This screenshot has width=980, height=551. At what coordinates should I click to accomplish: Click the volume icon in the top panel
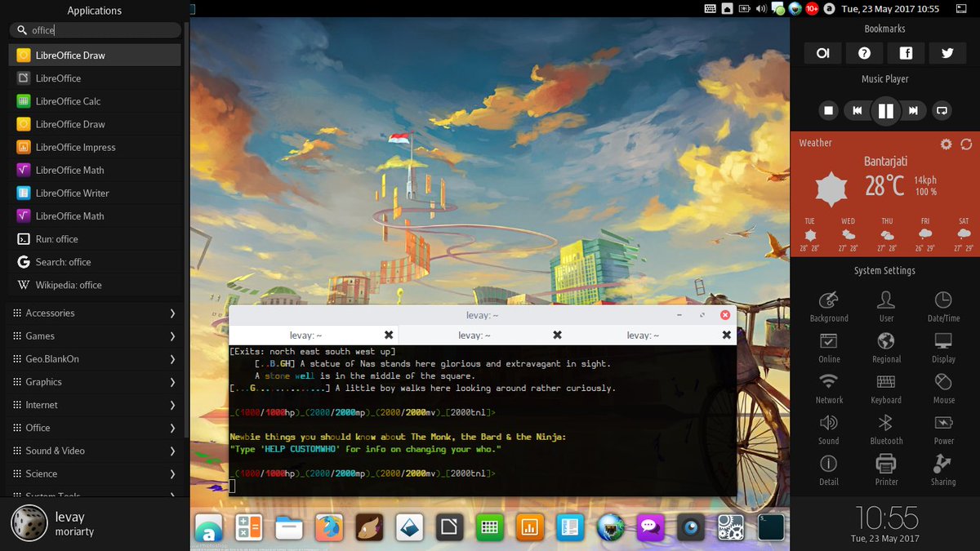click(x=761, y=9)
